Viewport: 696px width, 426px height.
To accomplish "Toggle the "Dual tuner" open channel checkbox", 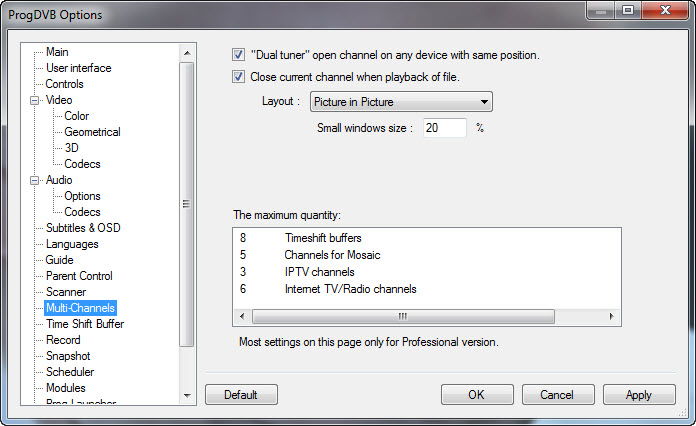I will pos(239,55).
